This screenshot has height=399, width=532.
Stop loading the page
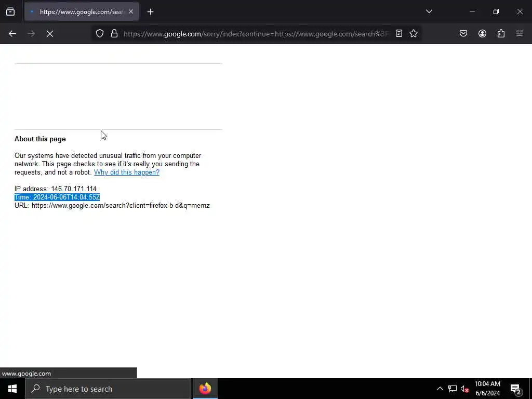50,34
